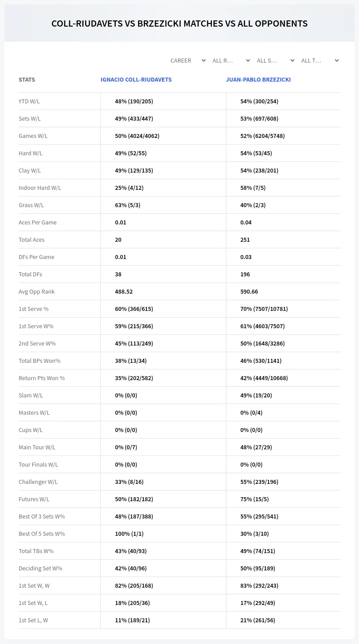Viewport: 359px width, 644px height.
Task: Select the Deciding Set W% label
Action: click(40, 568)
